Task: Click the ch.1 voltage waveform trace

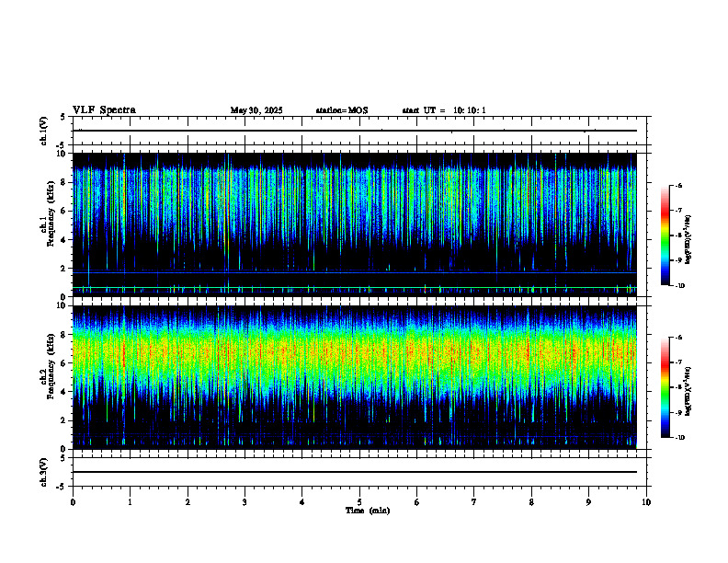Action: 354,131
